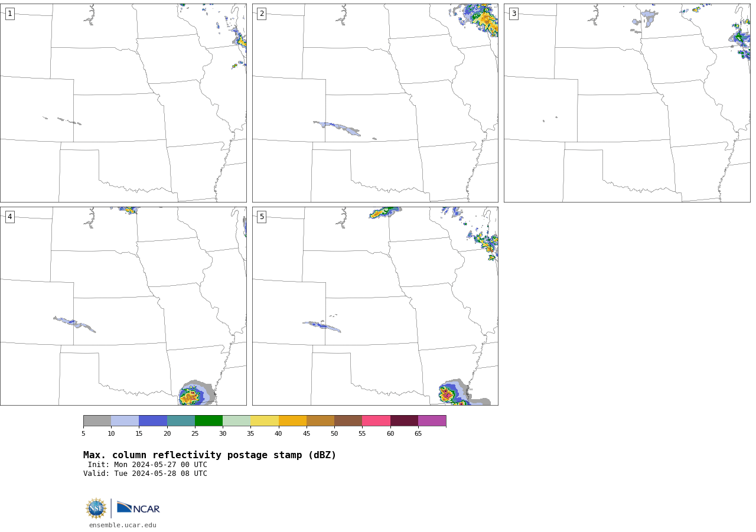Click the colorbar tick label 65
This screenshot has height=532, width=756.
click(418, 434)
